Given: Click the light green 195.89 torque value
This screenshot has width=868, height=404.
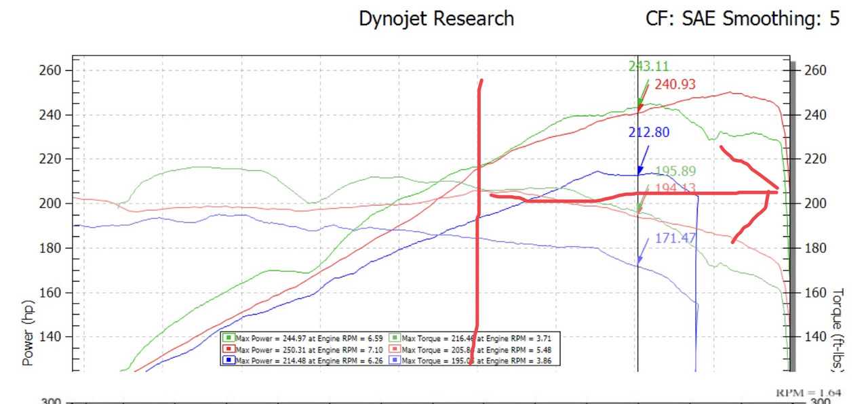Looking at the screenshot, I should [x=675, y=171].
